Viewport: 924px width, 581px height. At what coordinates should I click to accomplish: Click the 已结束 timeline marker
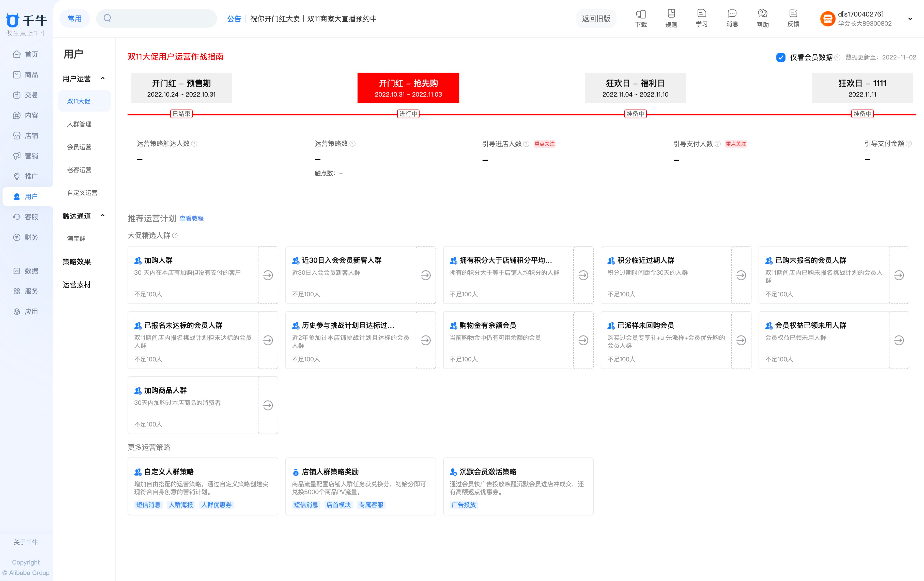pyautogui.click(x=181, y=114)
